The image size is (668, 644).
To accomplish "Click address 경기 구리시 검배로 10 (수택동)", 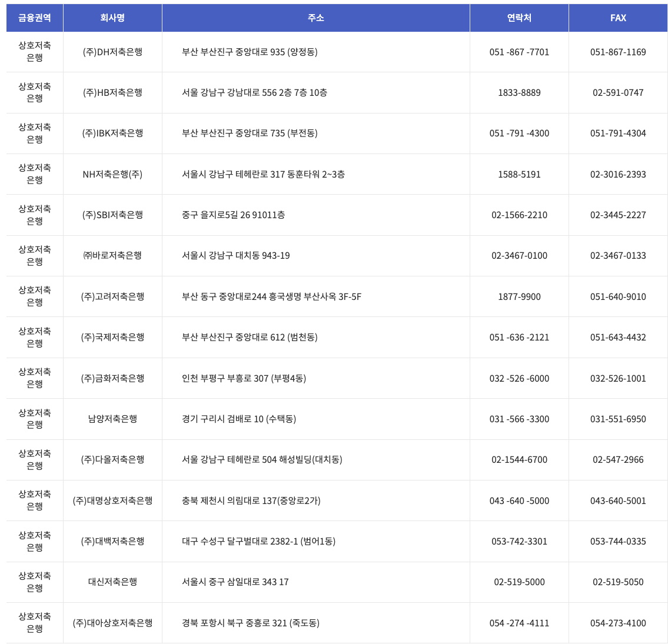I will [239, 419].
